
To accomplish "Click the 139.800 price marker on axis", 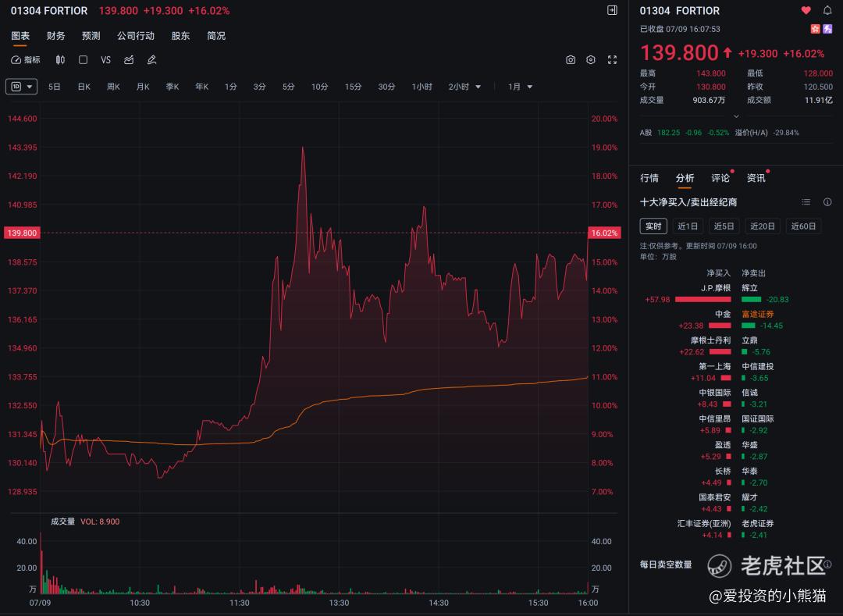I will tap(22, 233).
